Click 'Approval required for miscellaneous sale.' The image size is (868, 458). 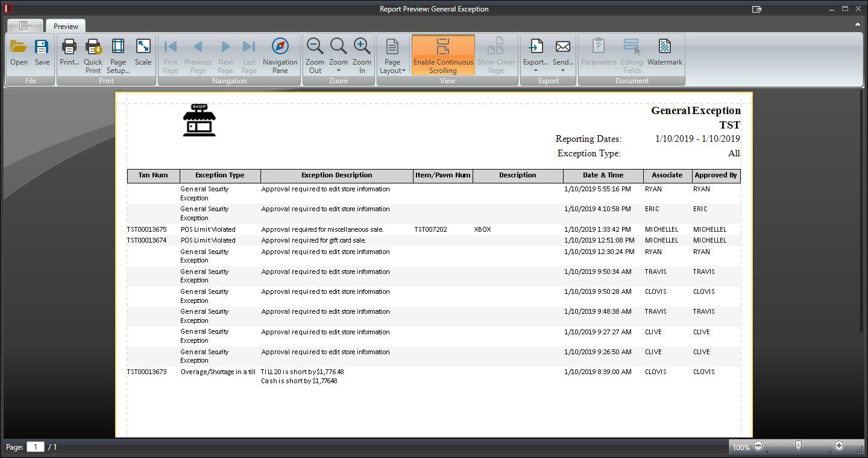(x=322, y=229)
